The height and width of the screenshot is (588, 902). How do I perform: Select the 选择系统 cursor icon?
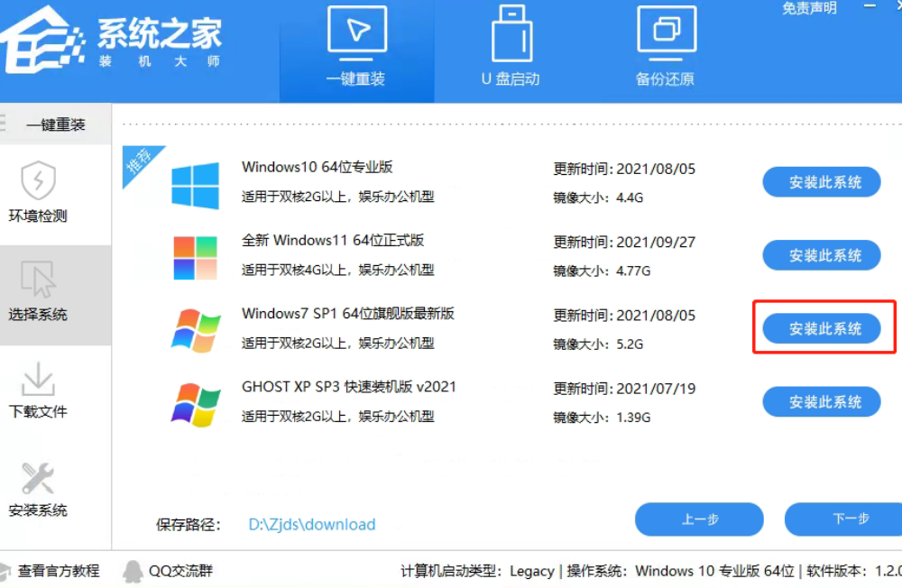[x=38, y=280]
